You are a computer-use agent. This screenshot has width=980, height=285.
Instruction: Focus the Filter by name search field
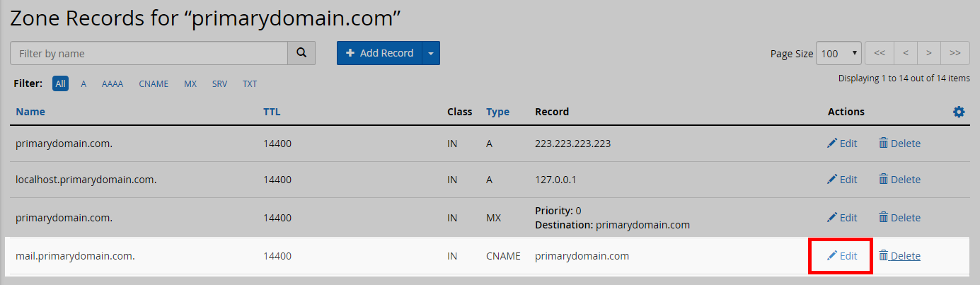pyautogui.click(x=149, y=53)
